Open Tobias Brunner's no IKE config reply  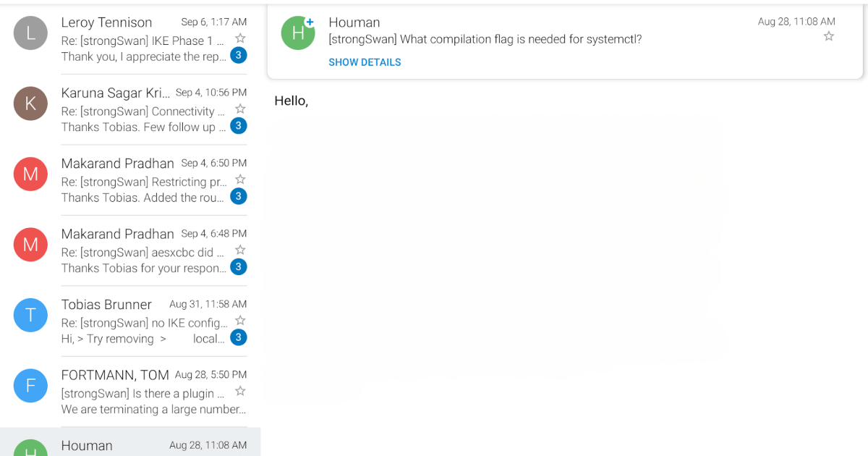tap(137, 321)
